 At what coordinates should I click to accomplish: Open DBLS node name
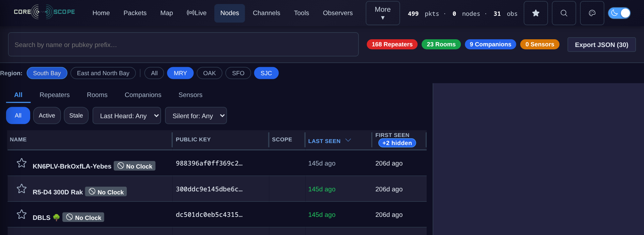pos(42,218)
